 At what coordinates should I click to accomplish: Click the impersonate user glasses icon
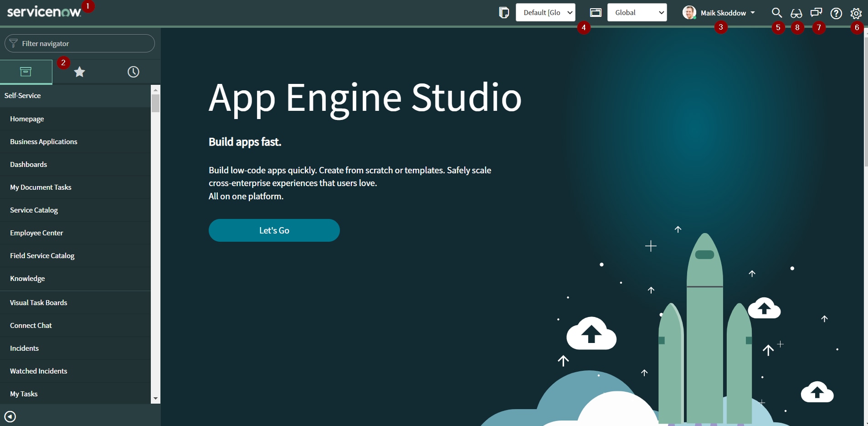(x=797, y=12)
